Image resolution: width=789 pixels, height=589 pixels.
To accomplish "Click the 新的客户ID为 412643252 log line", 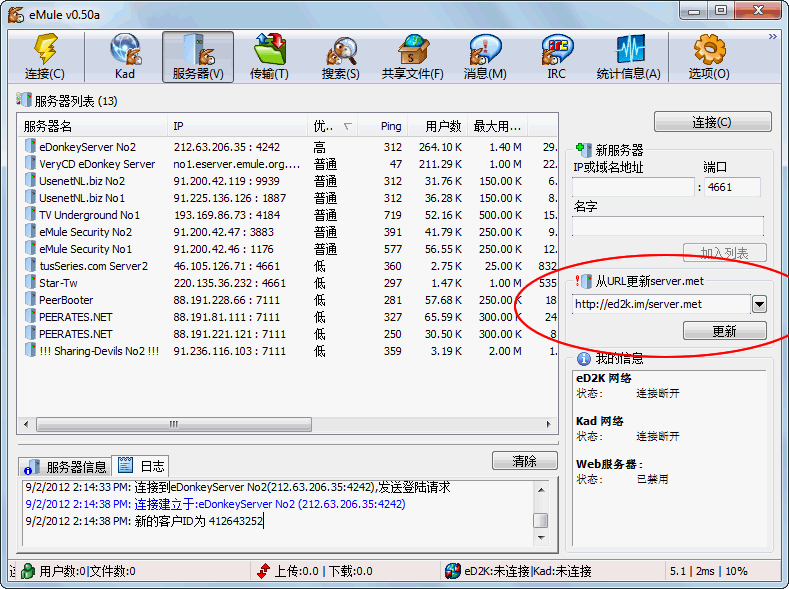I will point(144,521).
